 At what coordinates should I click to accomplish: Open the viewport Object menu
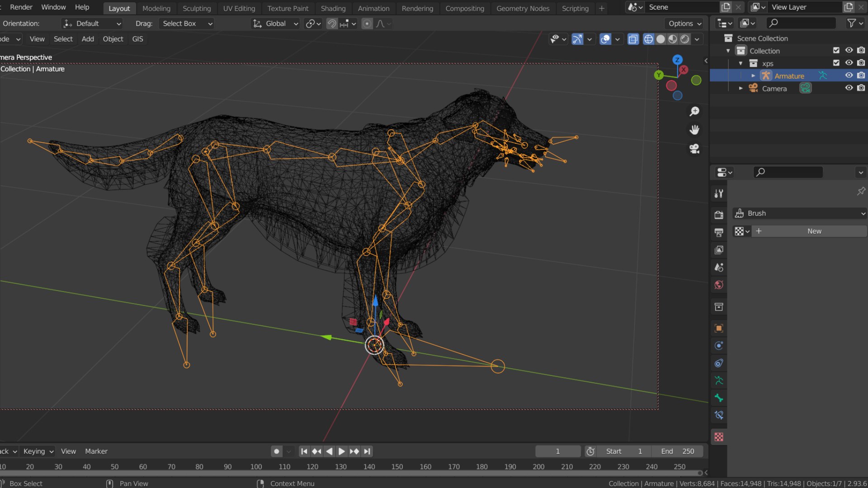coord(113,39)
